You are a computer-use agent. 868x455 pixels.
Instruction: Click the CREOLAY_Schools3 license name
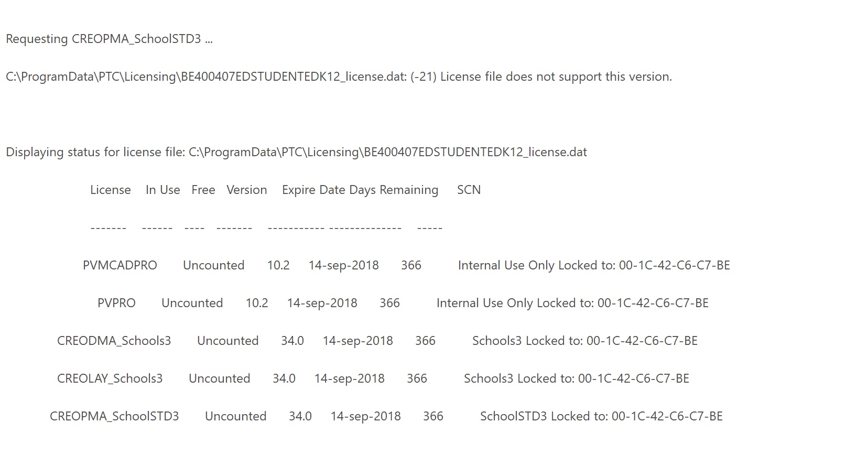point(110,379)
